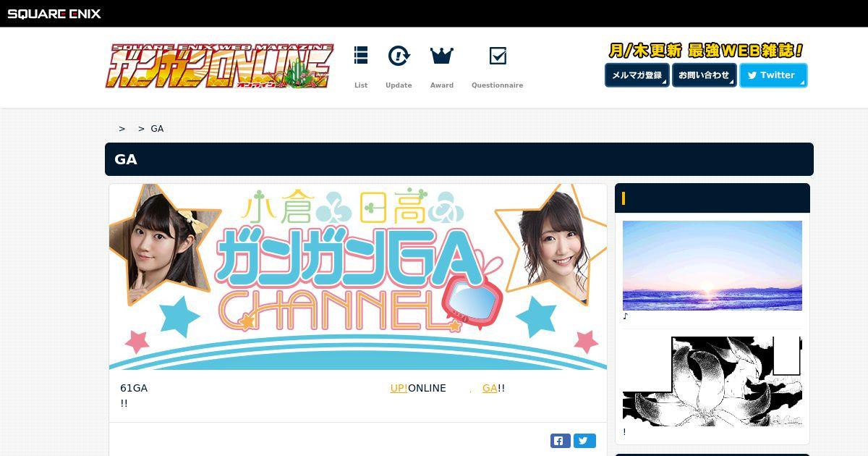The width and height of the screenshot is (868, 456).
Task: Share article via Twitter icon
Action: pos(585,440)
